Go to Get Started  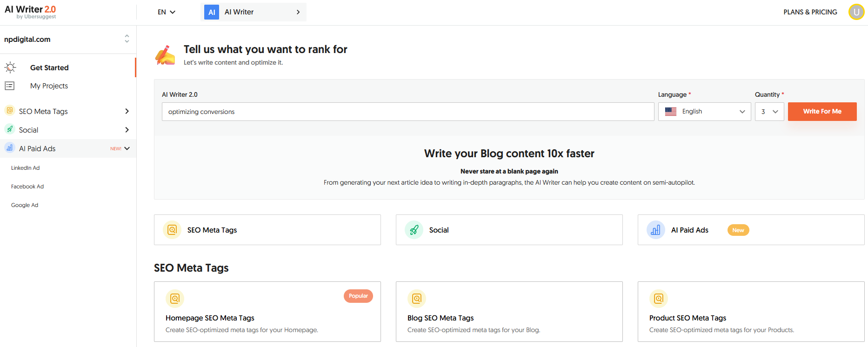pos(49,67)
